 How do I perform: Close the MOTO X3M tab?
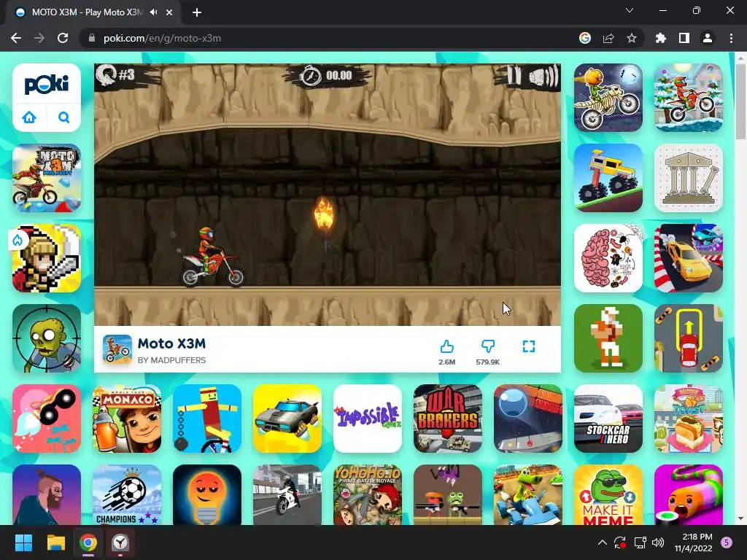(x=169, y=12)
